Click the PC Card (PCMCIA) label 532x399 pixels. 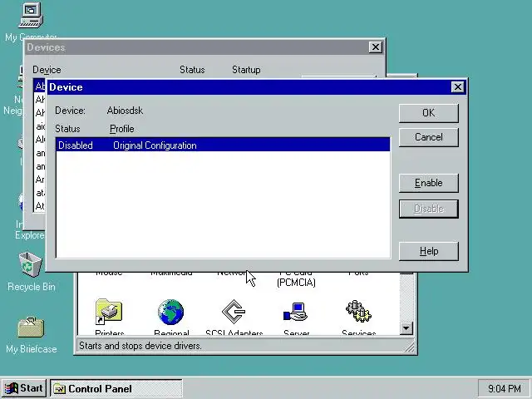click(296, 278)
